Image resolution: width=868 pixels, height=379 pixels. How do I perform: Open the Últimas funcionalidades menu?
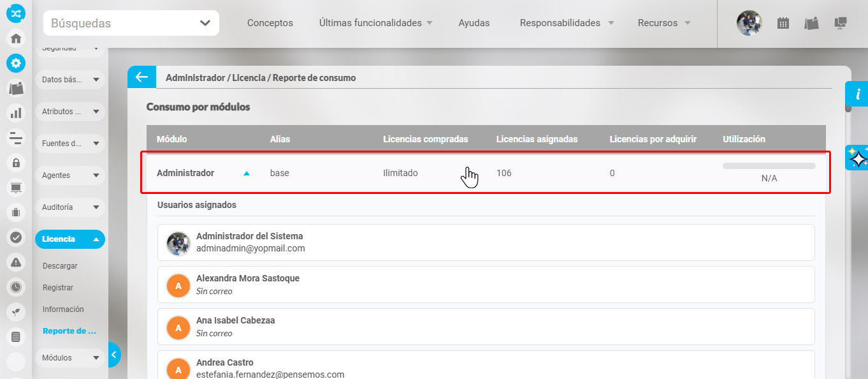(x=370, y=22)
